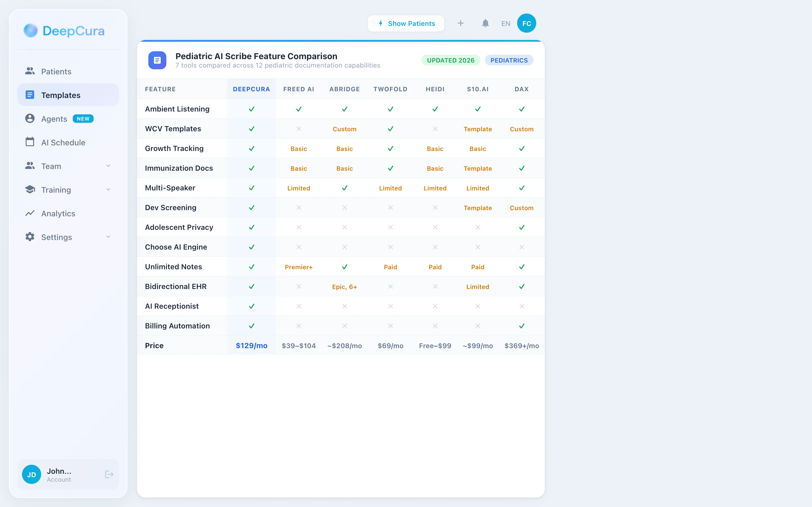Click the DeepCura logo
Screen dimensions: 812x507
(x=64, y=30)
